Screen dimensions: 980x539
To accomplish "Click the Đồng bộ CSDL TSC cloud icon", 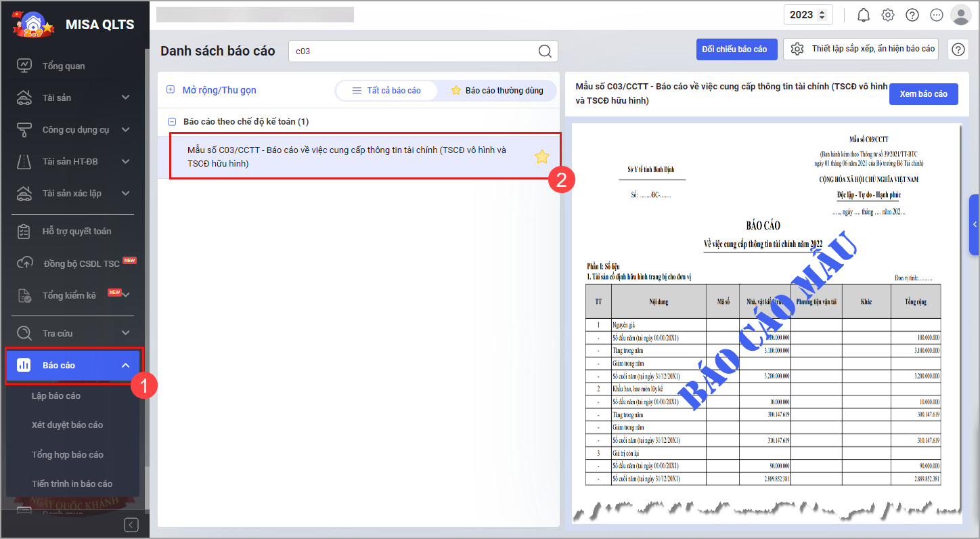I will (24, 263).
